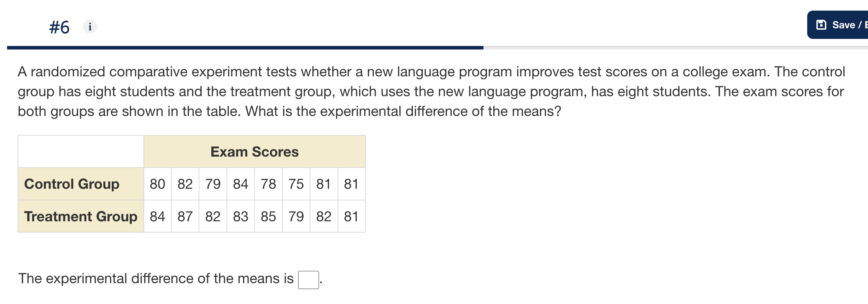Click the Control Group row label

click(72, 183)
